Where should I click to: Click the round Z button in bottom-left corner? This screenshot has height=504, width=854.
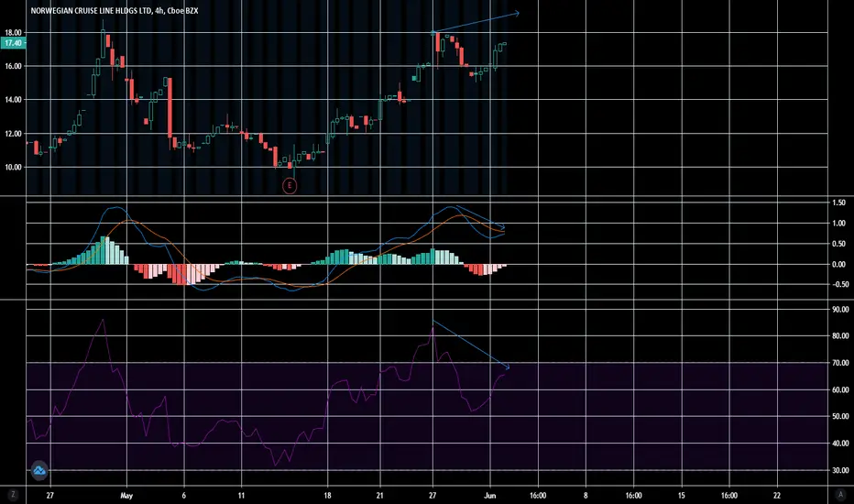coord(13,495)
